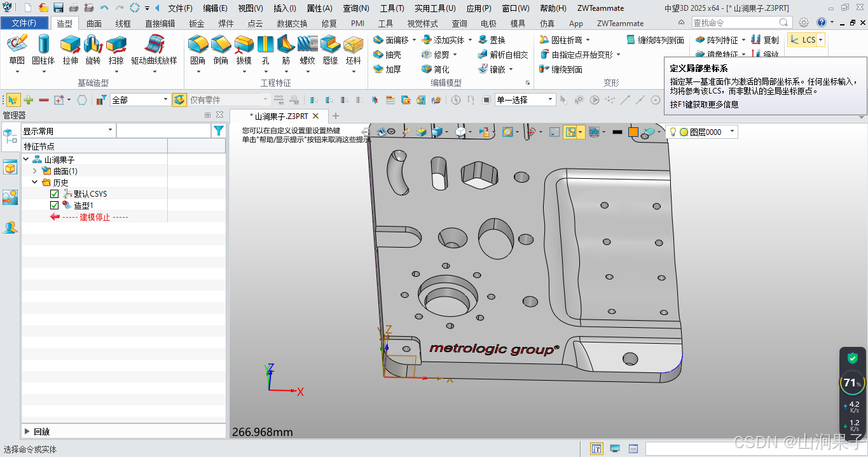Select the 山涧果子.Z3PRT document tab
The image size is (868, 457).
[280, 116]
